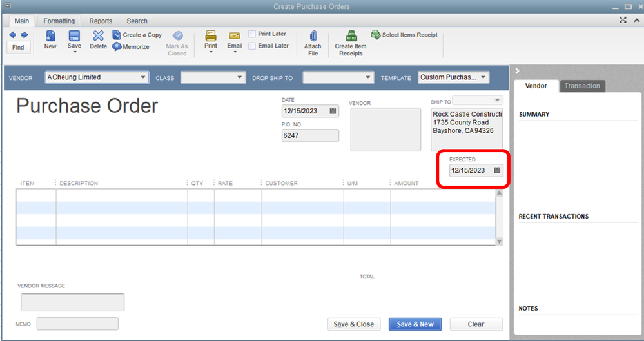Click the Memo field
Viewport: 644px width, 341px height.
[x=77, y=324]
